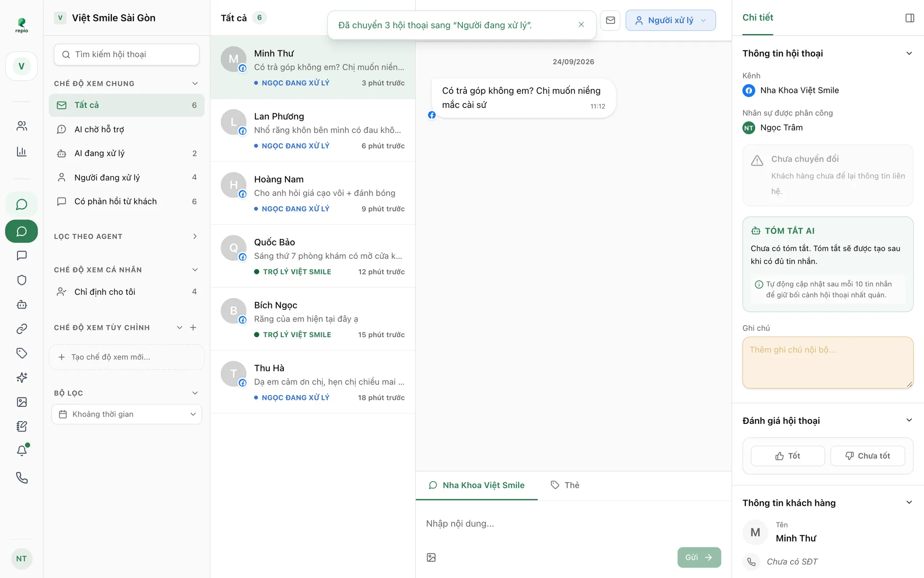Click Tạo chế độ xem mới button
Screen dimensions: 924x578
pyautogui.click(x=126, y=357)
